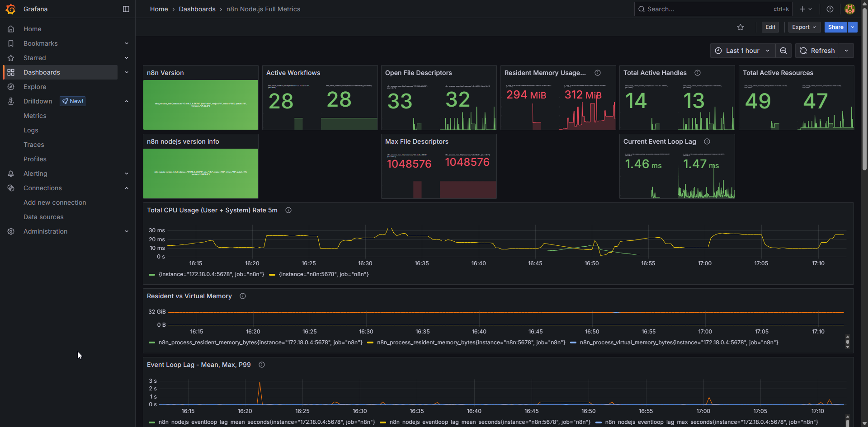
Task: Open the Last 1 hour time picker
Action: pos(743,51)
